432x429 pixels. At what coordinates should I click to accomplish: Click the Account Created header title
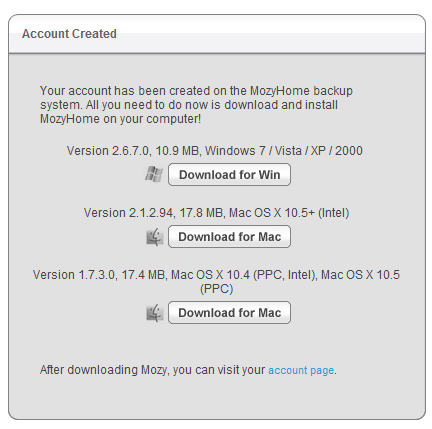[x=69, y=34]
